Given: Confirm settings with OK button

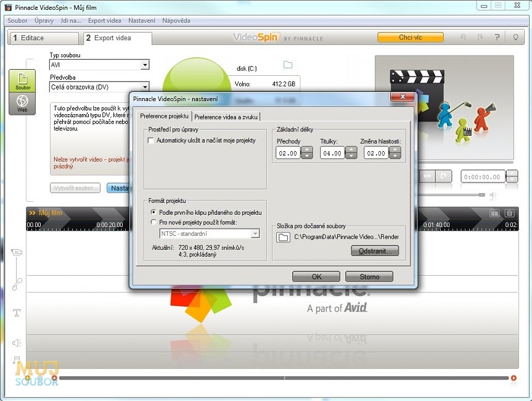Looking at the screenshot, I should click(316, 276).
